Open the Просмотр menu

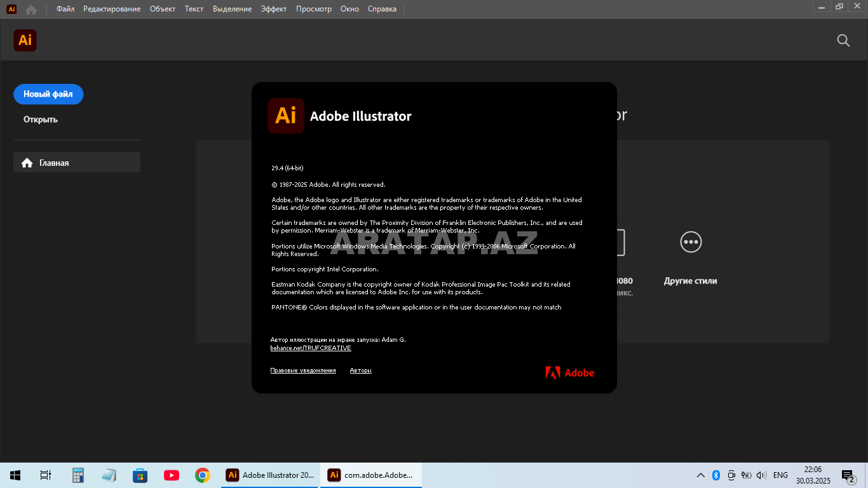tap(314, 9)
